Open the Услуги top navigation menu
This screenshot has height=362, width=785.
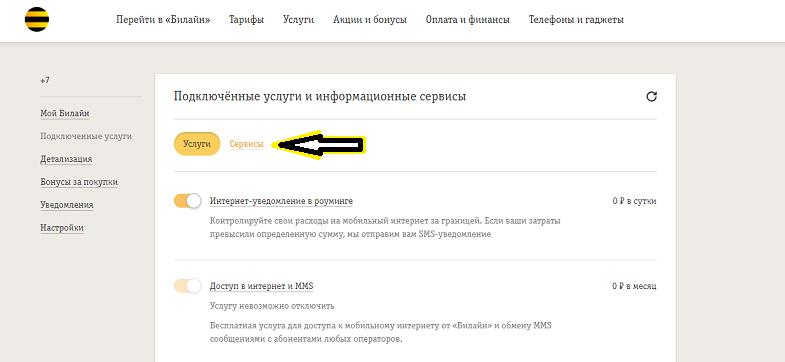(x=298, y=20)
